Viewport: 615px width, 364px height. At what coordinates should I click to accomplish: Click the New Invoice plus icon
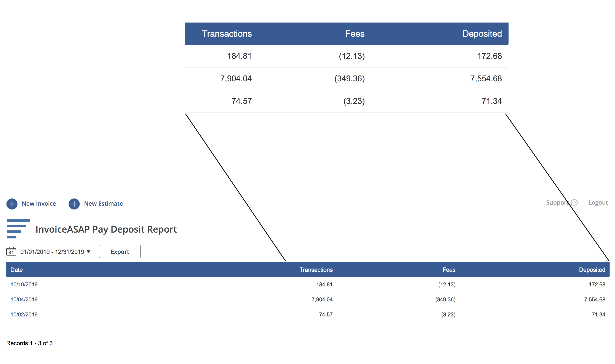(x=12, y=204)
